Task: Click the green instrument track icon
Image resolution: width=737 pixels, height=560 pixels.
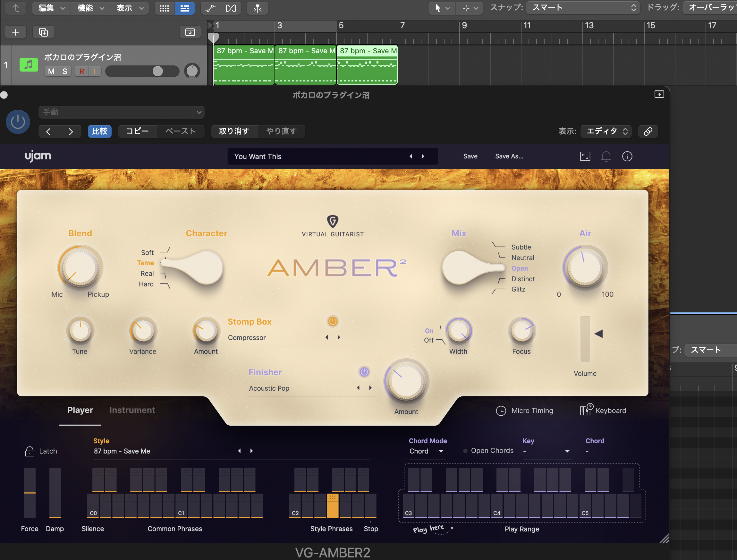Action: click(x=29, y=65)
